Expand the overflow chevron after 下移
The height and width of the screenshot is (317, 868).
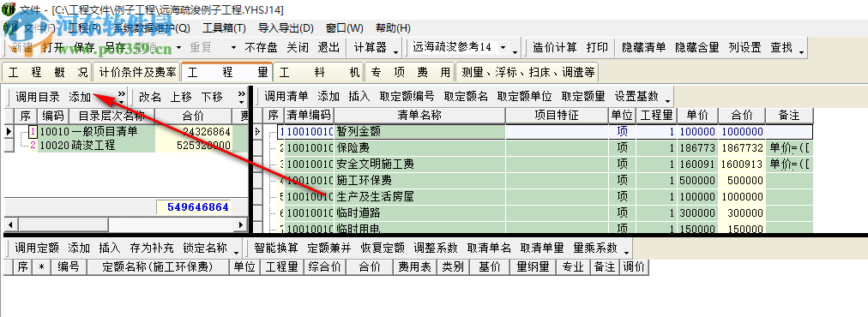click(241, 98)
